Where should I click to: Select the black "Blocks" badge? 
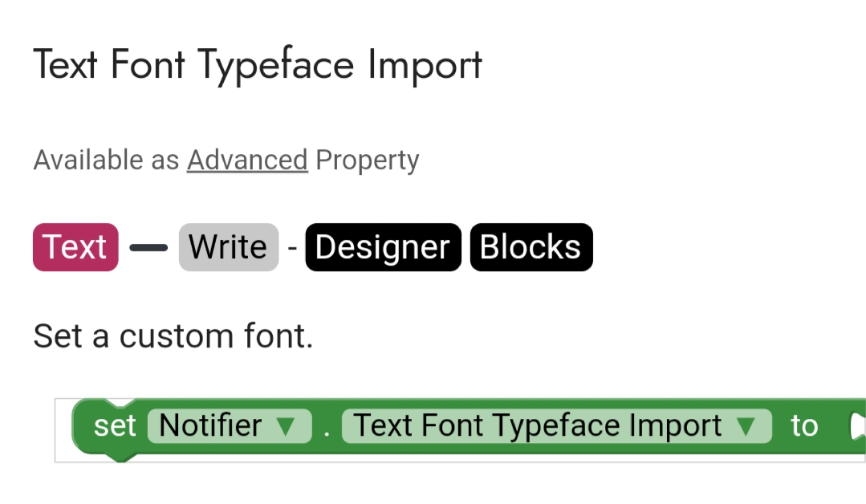tap(531, 247)
